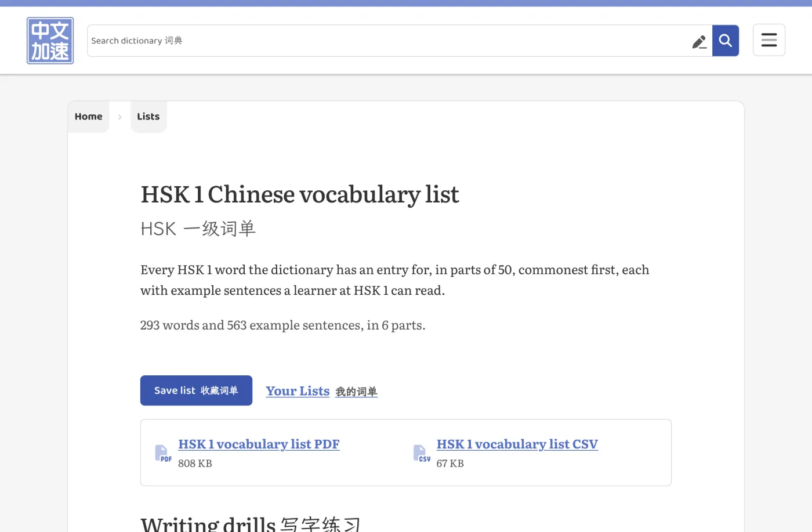This screenshot has height=532, width=812.
Task: Open the Lists breadcrumb
Action: (x=148, y=117)
